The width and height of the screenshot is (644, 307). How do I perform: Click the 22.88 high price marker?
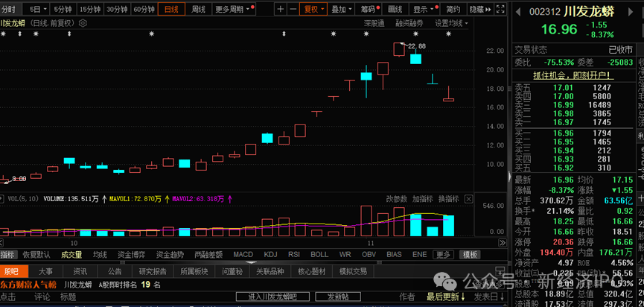click(x=416, y=46)
